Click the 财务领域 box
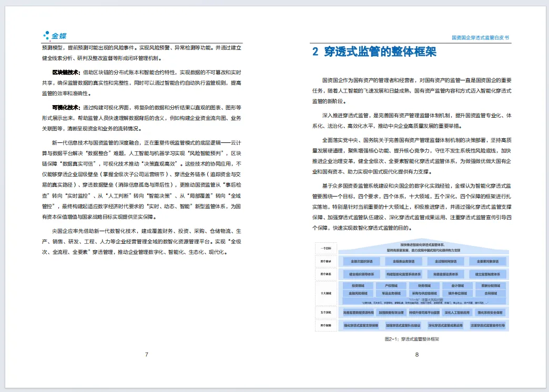Image resolution: width=549 pixels, height=392 pixels. 424,286
